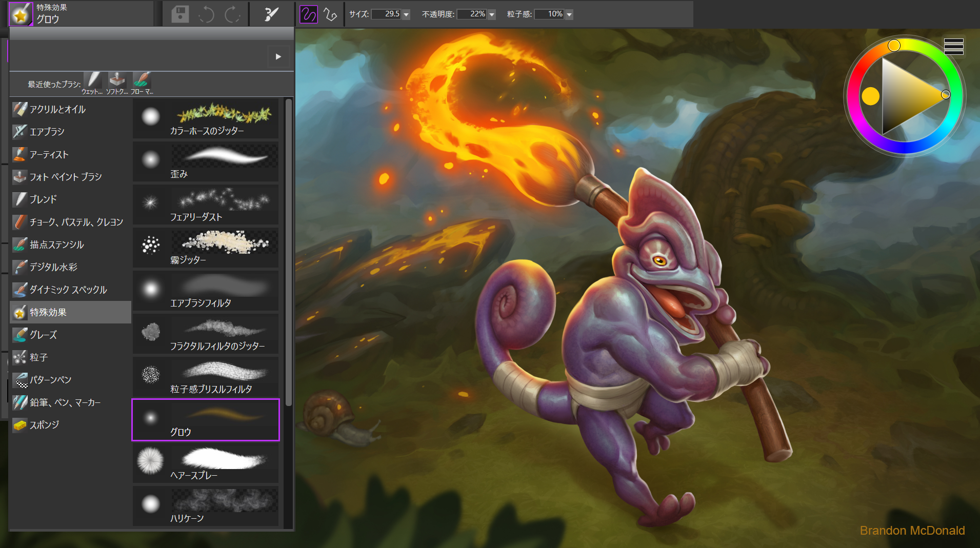The image size is (980, 548).
Task: Edit the grain value field 10%
Action: tap(549, 14)
